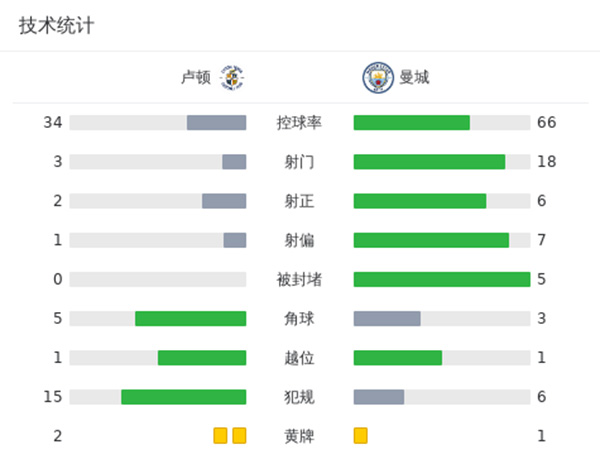Viewport: 600px width, 459px height.
Task: Click Manchester City's 66 possession bar
Action: coord(412,123)
